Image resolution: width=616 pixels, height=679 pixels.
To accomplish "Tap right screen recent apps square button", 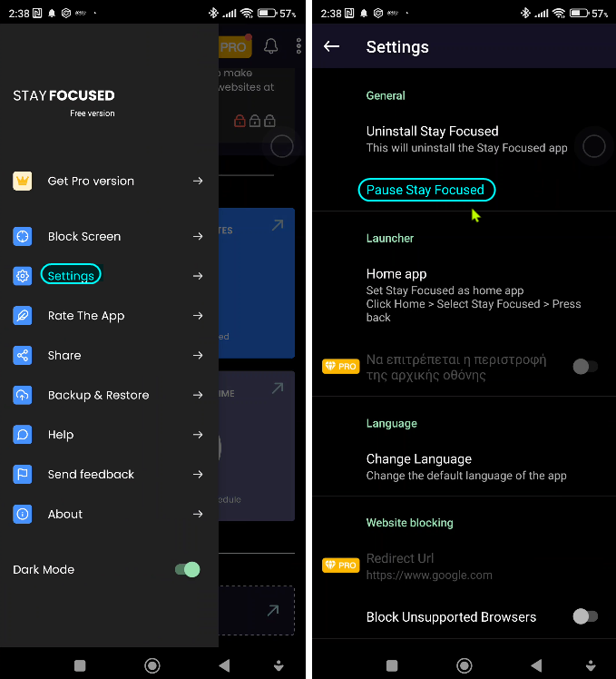I will coord(392,665).
